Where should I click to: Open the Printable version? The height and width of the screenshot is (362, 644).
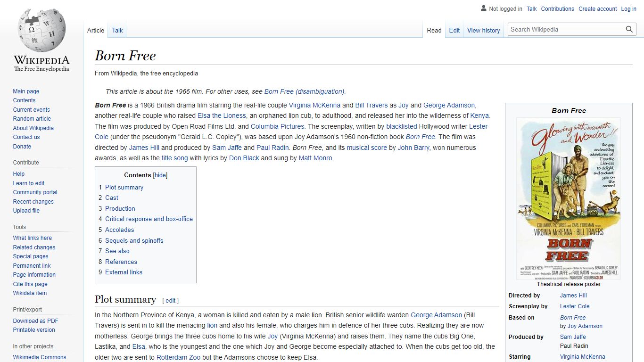point(34,330)
